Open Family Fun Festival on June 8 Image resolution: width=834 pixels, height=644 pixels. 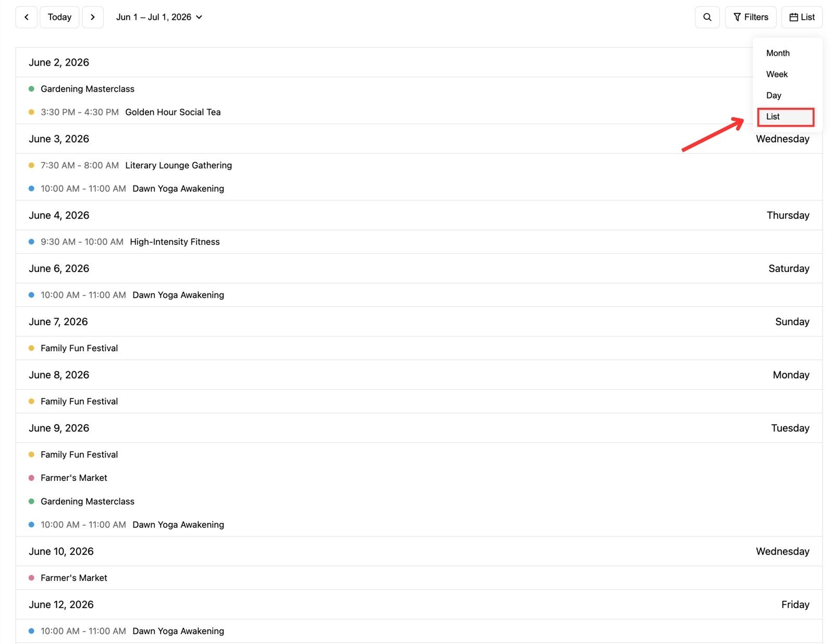pyautogui.click(x=79, y=401)
